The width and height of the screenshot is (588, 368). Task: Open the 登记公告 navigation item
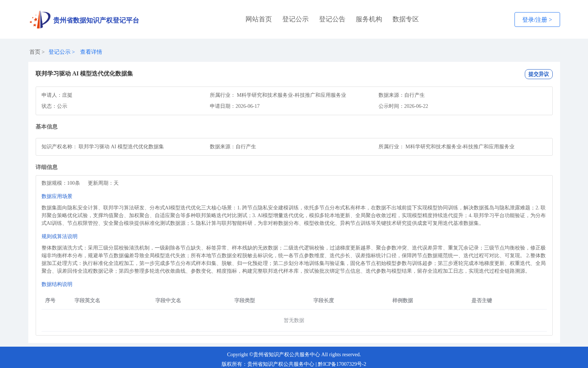[x=332, y=19]
